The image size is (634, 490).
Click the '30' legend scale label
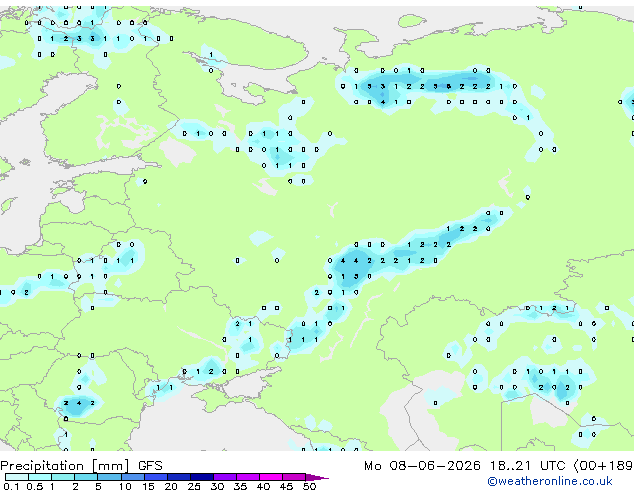(217, 486)
